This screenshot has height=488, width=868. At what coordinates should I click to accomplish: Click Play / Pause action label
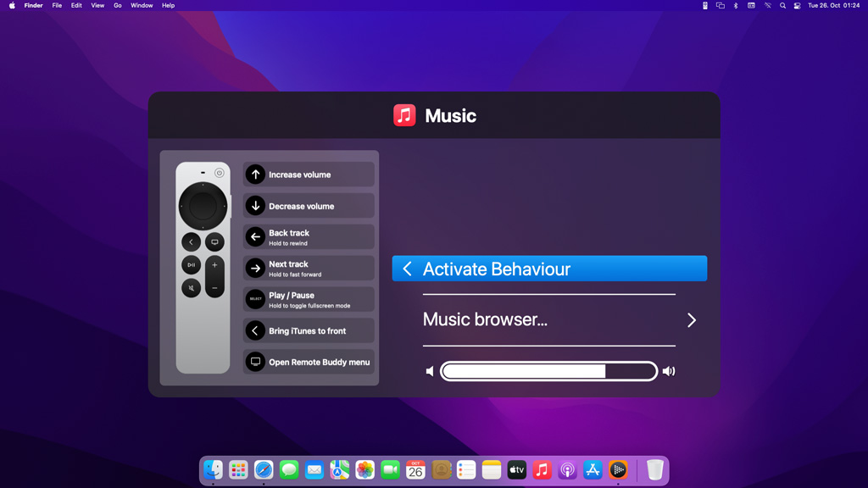[292, 296]
